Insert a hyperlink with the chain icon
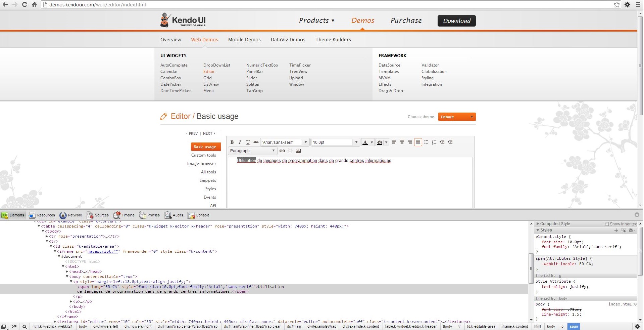Image resolution: width=644 pixels, height=330 pixels. 282,151
